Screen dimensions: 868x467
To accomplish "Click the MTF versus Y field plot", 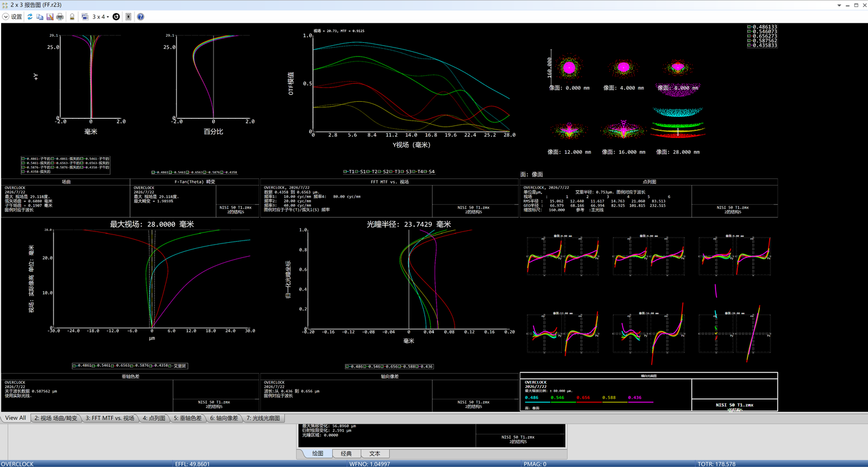I will click(x=411, y=83).
